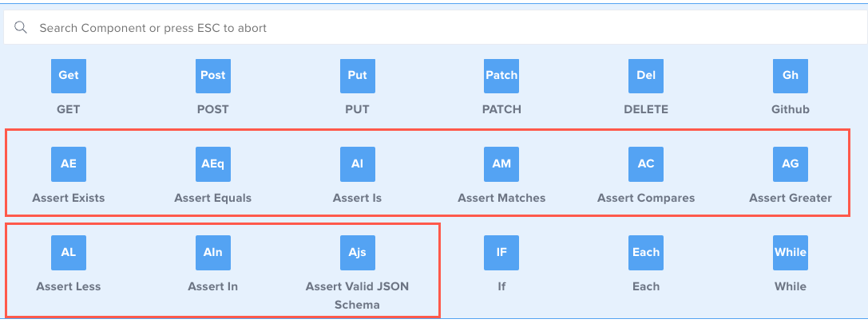The image size is (868, 323).
Task: Add Assert Valid JSON Schema component
Action: 357,253
